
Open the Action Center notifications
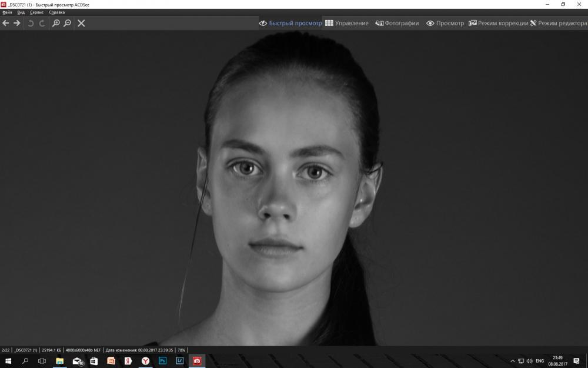tap(576, 362)
